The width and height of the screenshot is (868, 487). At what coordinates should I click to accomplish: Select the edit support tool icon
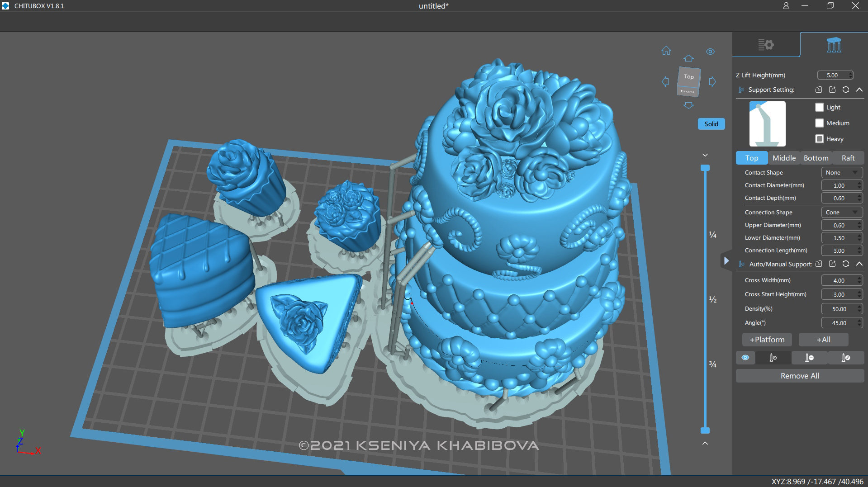tap(846, 358)
